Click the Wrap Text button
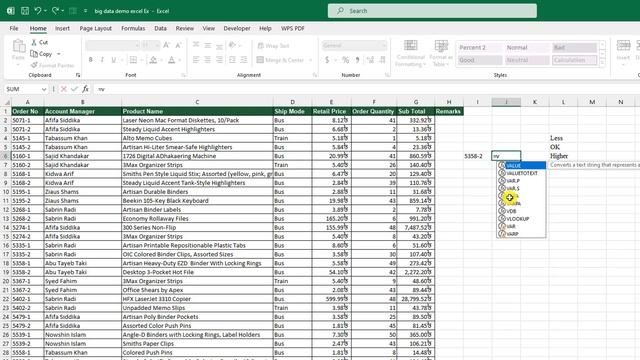The width and height of the screenshot is (640, 360). [x=273, y=45]
